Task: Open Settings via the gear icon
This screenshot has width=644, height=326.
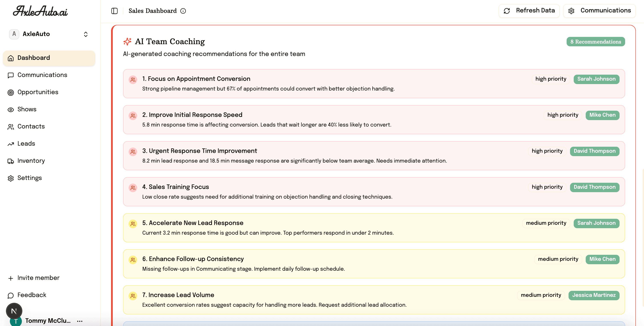Action: click(11, 178)
